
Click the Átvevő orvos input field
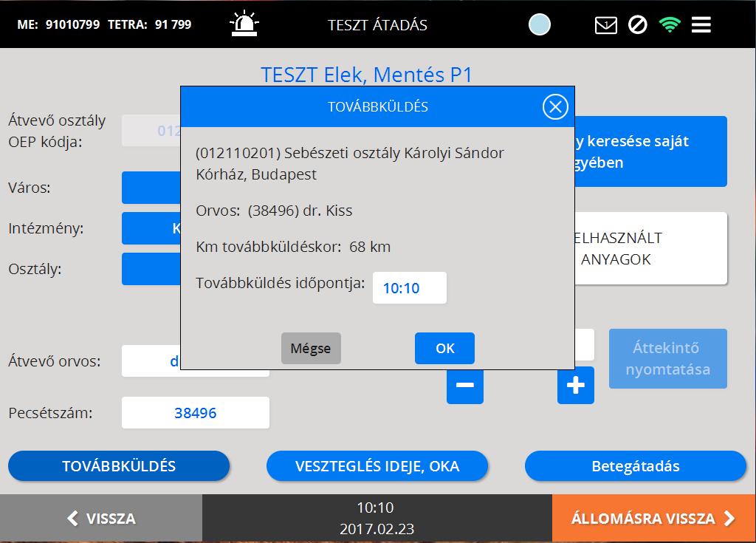pyautogui.click(x=151, y=361)
